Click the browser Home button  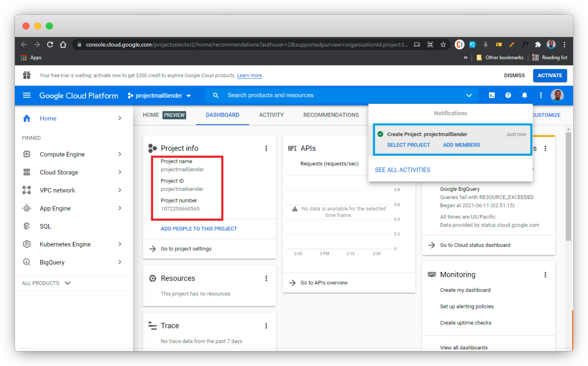pyautogui.click(x=63, y=44)
